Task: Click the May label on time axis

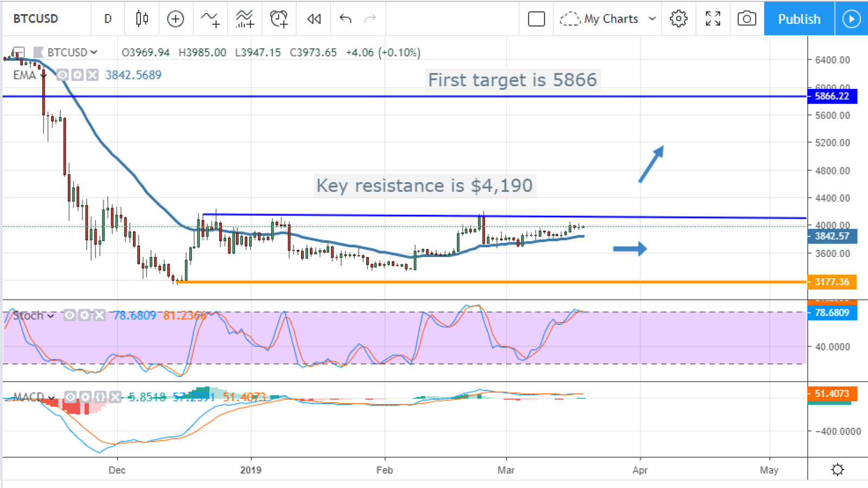Action: (x=769, y=470)
